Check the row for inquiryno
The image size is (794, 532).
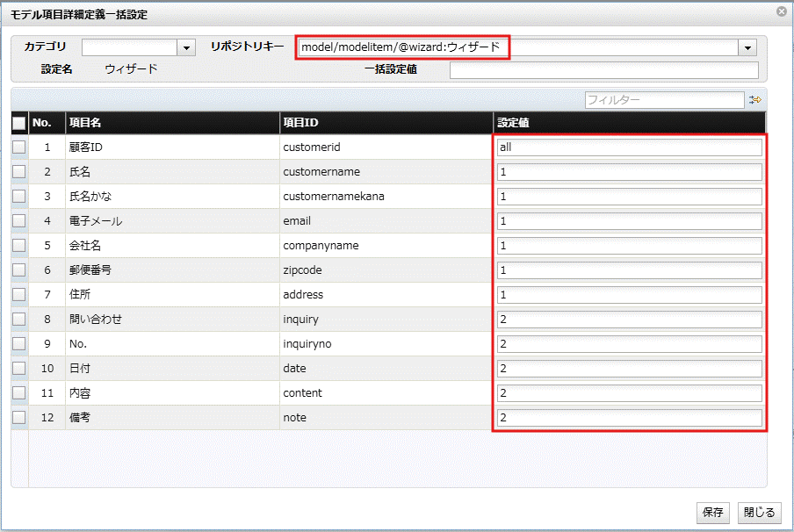pos(18,344)
